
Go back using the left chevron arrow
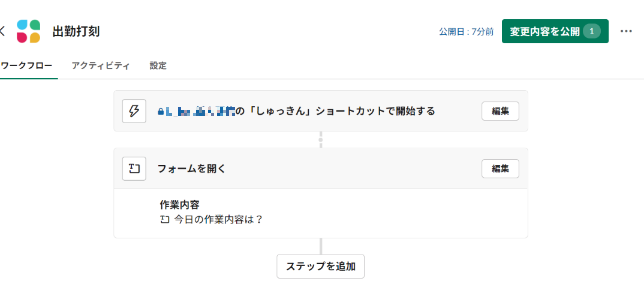(x=2, y=31)
